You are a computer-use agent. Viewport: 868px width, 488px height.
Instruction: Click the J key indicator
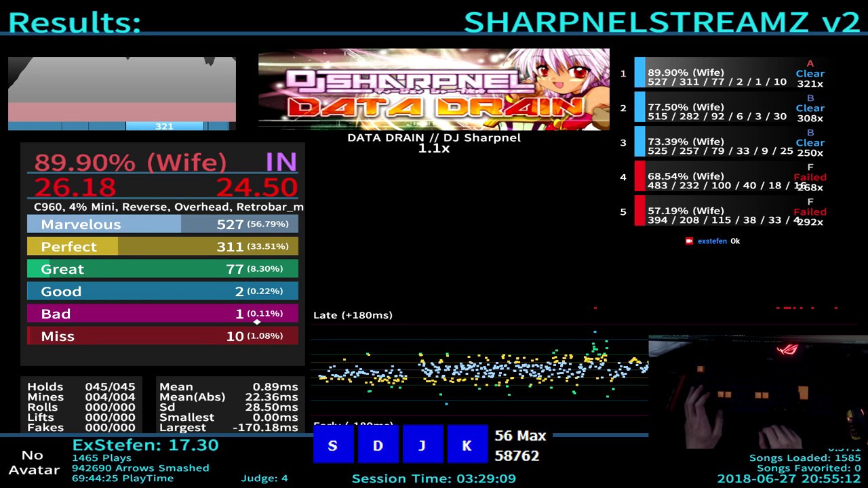coord(422,444)
